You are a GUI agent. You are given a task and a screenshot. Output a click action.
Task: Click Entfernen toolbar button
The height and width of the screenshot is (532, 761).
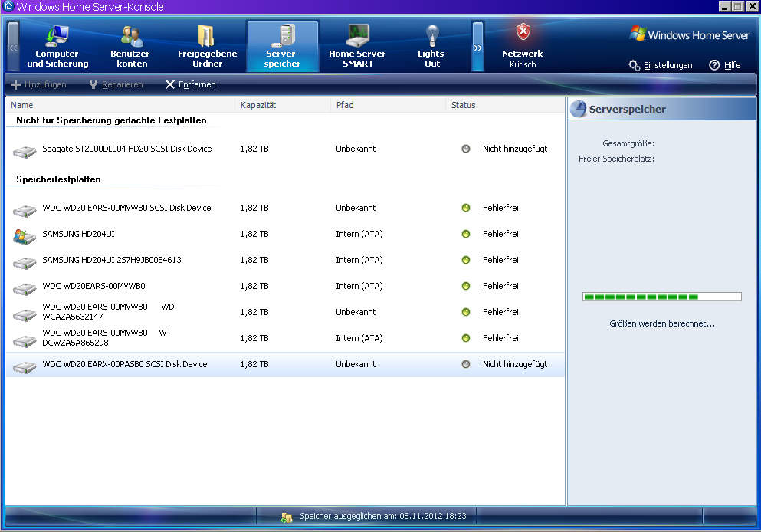pos(190,84)
